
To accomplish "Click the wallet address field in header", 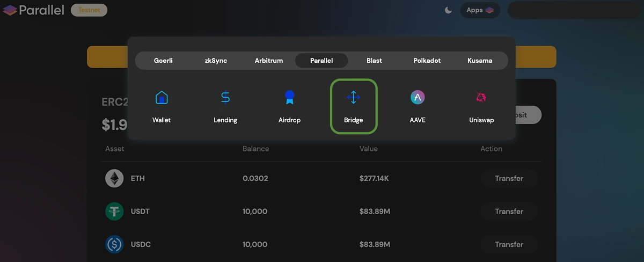I will (574, 10).
